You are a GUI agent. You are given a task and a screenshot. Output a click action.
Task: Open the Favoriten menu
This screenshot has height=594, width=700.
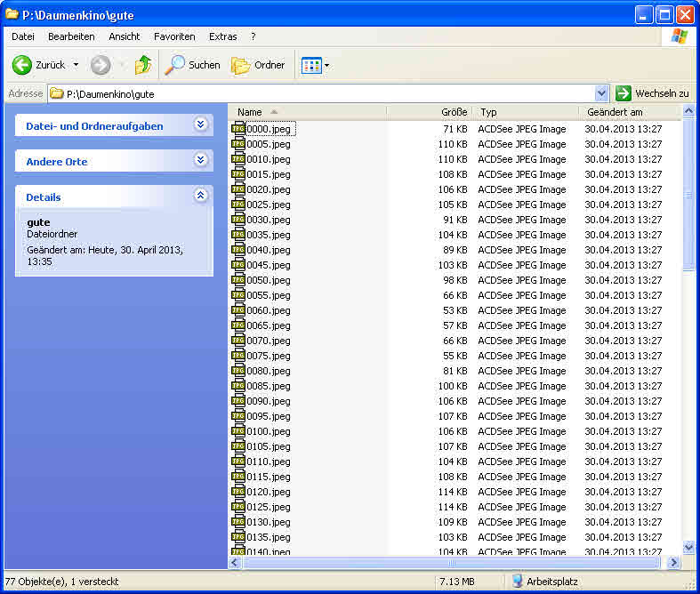pyautogui.click(x=174, y=36)
